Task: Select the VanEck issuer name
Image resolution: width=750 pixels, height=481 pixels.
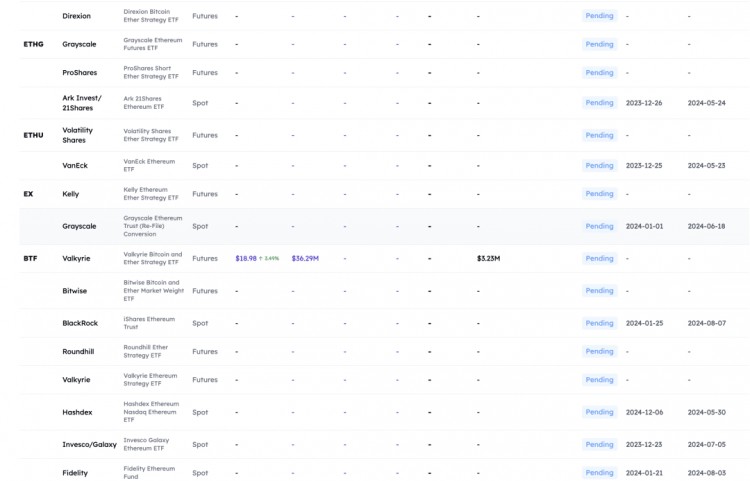Action: 75,166
